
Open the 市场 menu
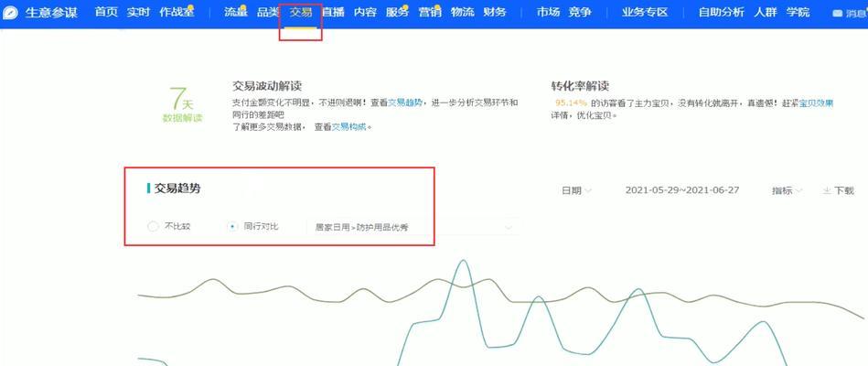pyautogui.click(x=548, y=12)
